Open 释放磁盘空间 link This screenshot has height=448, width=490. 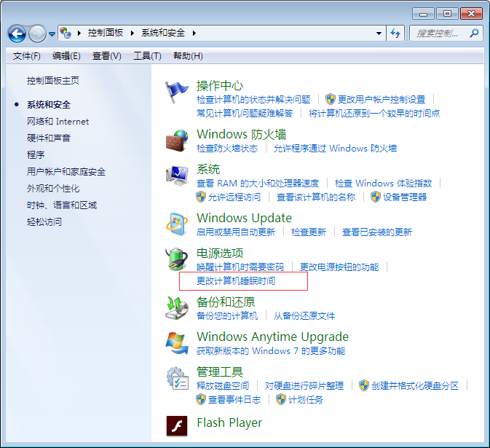pos(223,385)
